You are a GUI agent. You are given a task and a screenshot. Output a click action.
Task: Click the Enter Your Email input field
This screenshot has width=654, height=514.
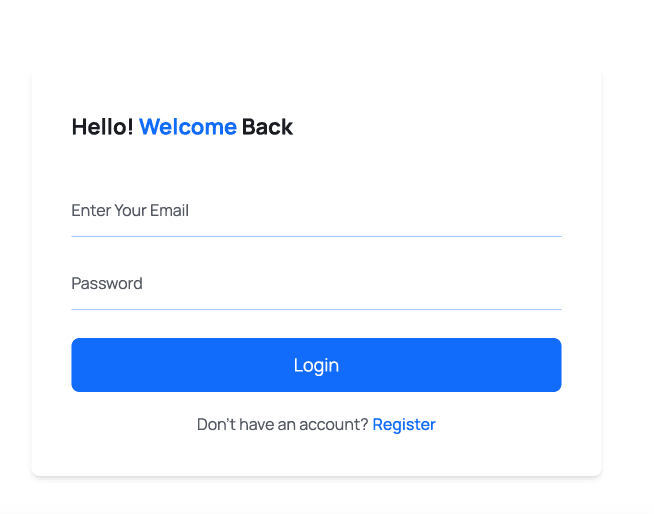click(x=316, y=211)
